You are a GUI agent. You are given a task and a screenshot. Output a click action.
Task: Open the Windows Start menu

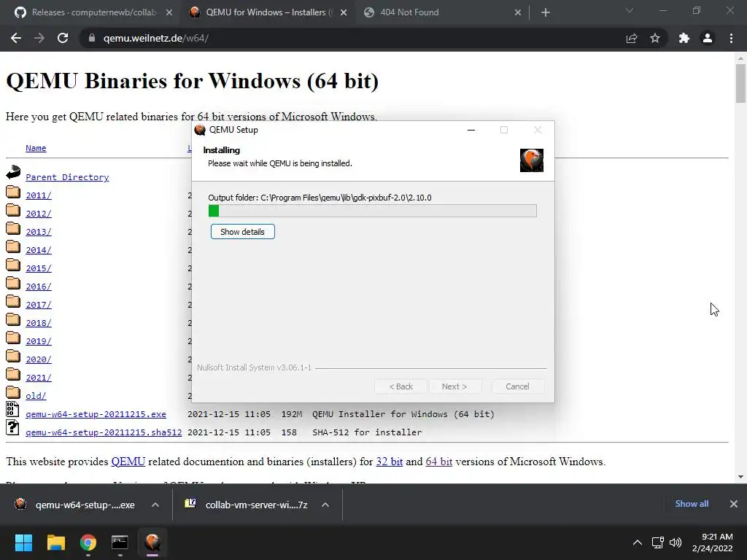pos(23,542)
